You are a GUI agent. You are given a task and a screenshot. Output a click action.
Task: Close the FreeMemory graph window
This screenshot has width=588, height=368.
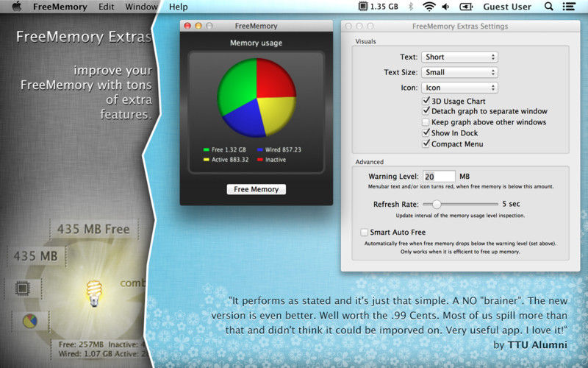(x=187, y=26)
